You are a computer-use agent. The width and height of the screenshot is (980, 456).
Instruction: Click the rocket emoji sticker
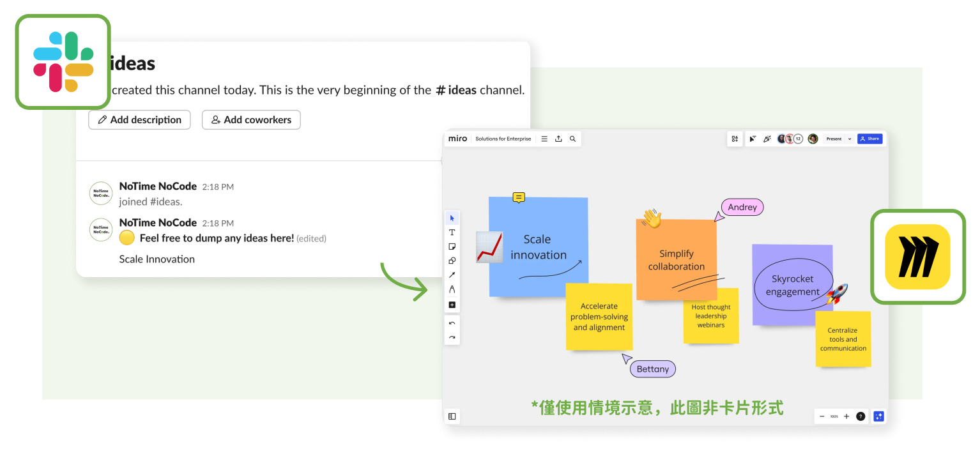tap(836, 295)
